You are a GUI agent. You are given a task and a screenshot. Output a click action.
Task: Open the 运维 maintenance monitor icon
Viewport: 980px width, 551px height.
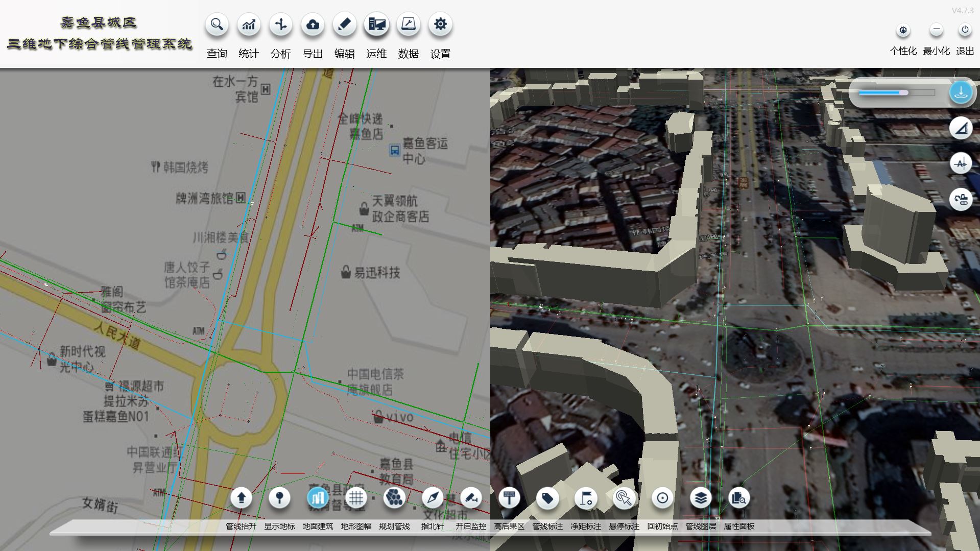tap(376, 25)
